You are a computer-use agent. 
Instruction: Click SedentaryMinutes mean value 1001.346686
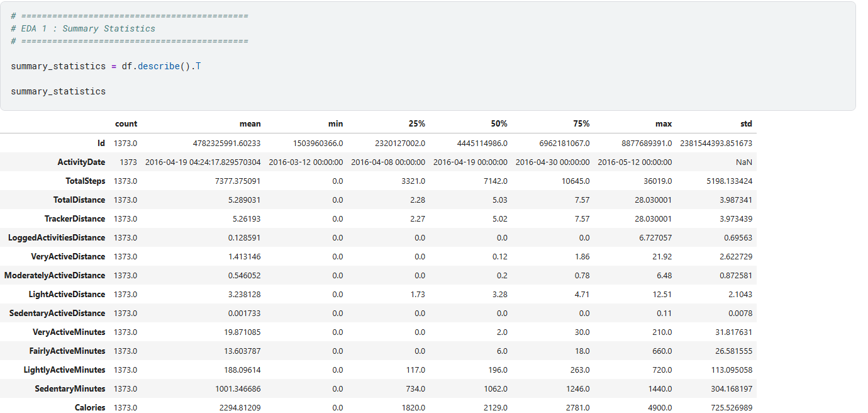point(238,388)
